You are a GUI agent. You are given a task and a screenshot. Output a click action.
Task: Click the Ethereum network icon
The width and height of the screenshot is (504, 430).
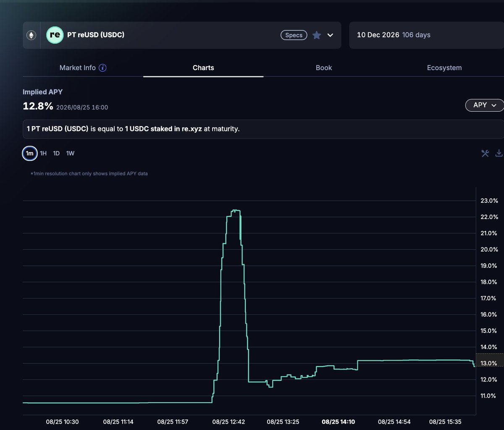click(x=31, y=35)
